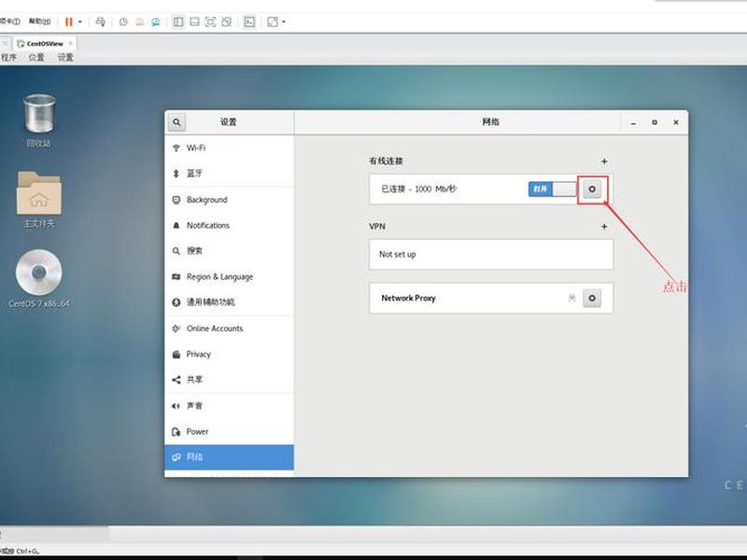Open the console view toolbar icon
747x560 pixels.
pos(249,21)
